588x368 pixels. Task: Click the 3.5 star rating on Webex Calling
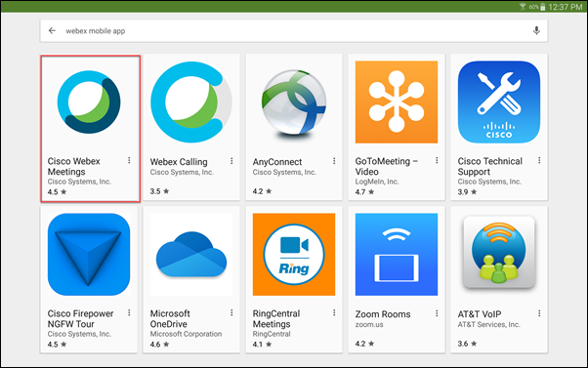click(159, 191)
